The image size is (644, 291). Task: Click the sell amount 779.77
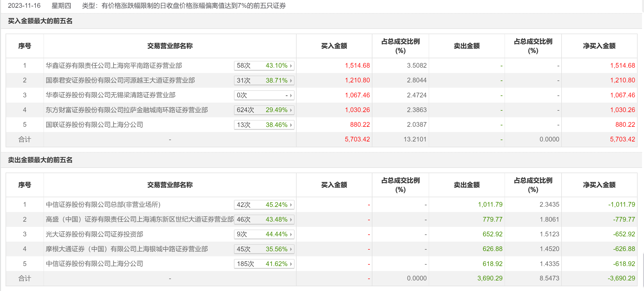[492, 219]
